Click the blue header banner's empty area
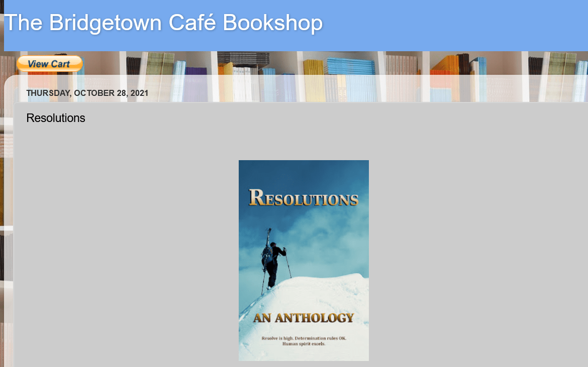The image size is (588, 367). (x=452, y=25)
